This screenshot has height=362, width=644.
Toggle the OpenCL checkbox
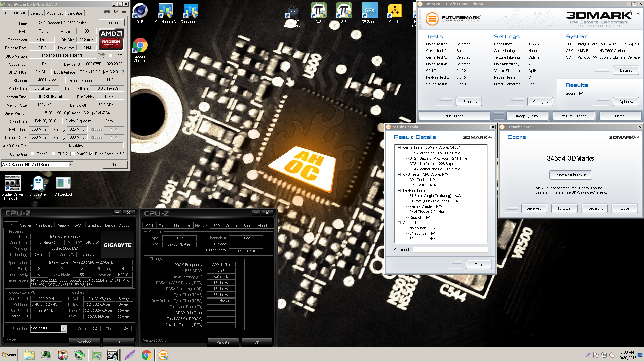33,154
